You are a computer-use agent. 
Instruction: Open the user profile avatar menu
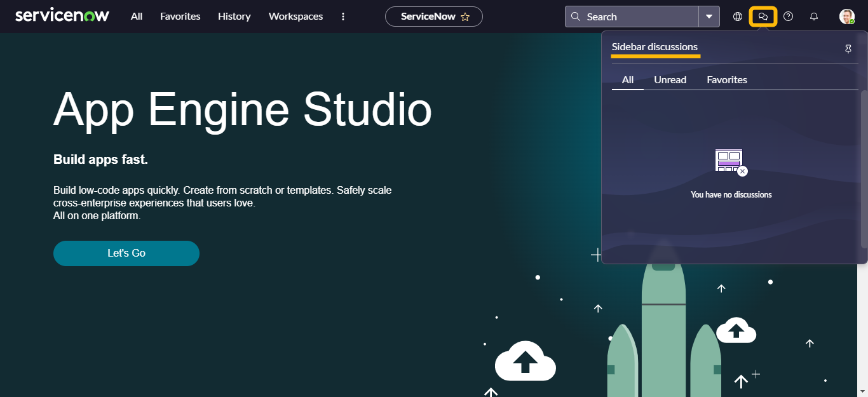click(846, 17)
